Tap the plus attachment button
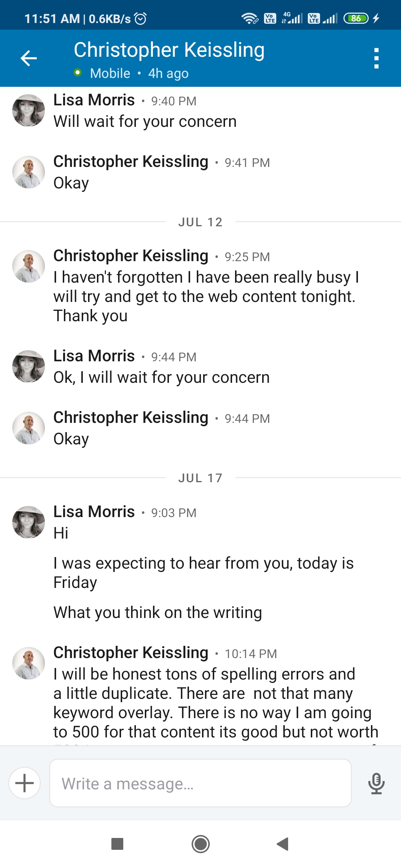The height and width of the screenshot is (868, 401). [25, 783]
